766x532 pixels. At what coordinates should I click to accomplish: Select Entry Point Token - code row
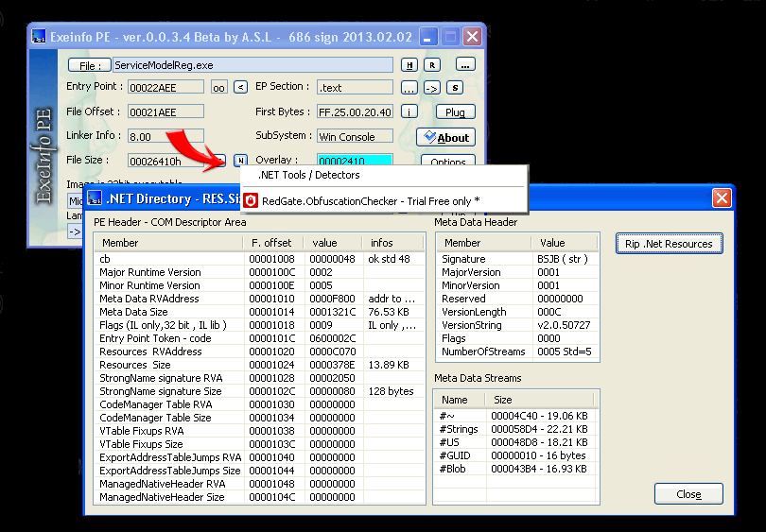[x=259, y=338]
